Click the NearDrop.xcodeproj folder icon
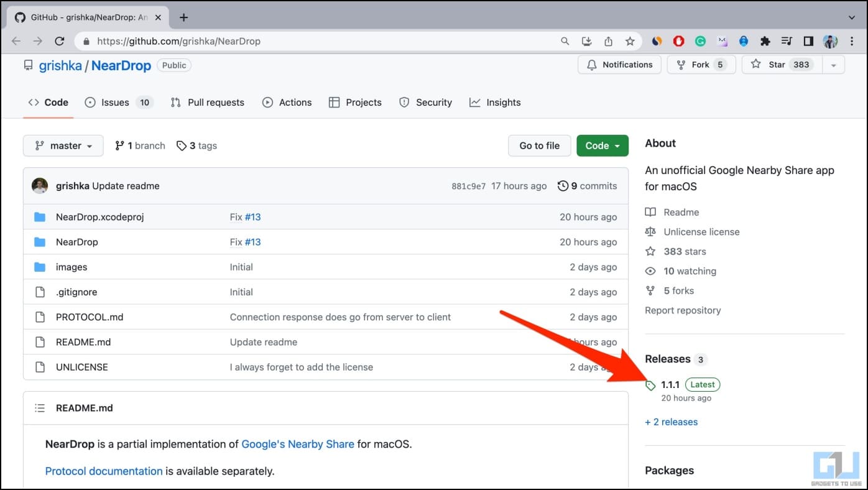 (40, 217)
